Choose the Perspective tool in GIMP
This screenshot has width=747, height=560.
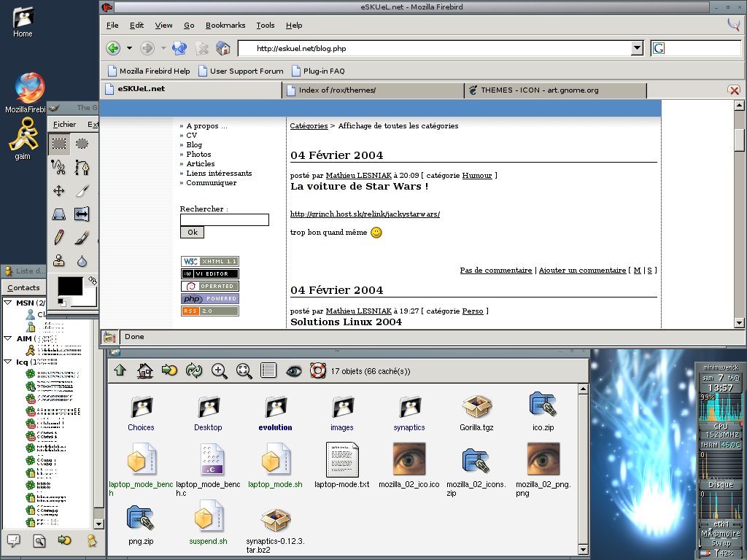[x=59, y=214]
